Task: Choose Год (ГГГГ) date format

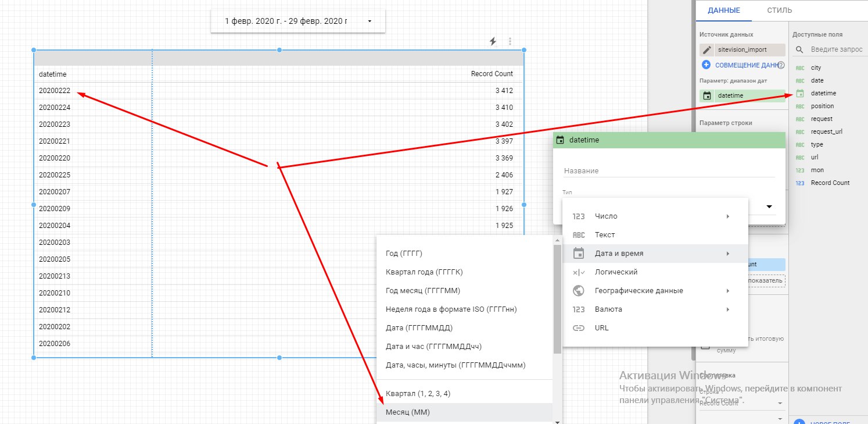Action: coord(465,254)
